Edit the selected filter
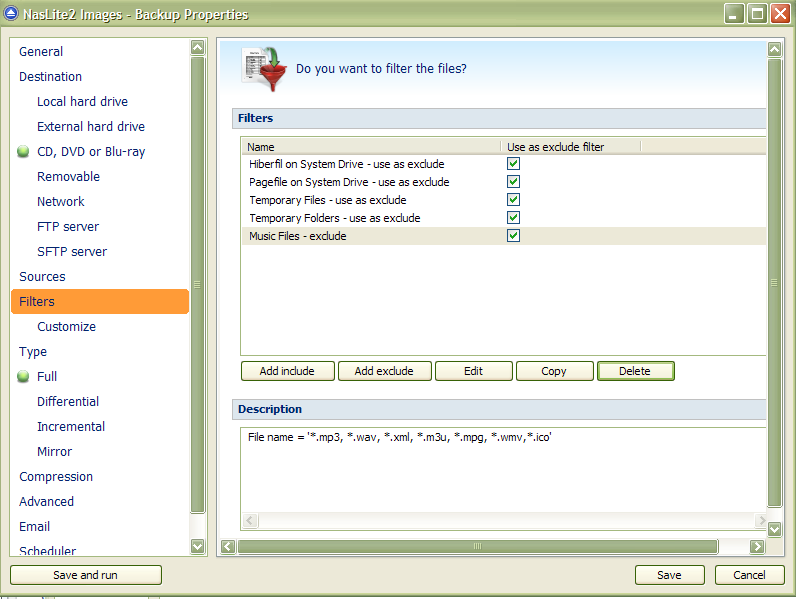 pos(474,371)
